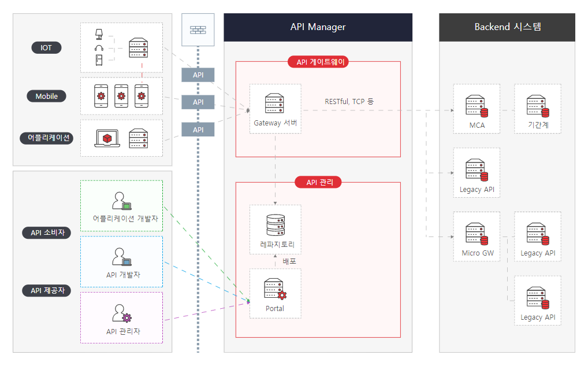Click the server icon beside the laptop

(139, 138)
